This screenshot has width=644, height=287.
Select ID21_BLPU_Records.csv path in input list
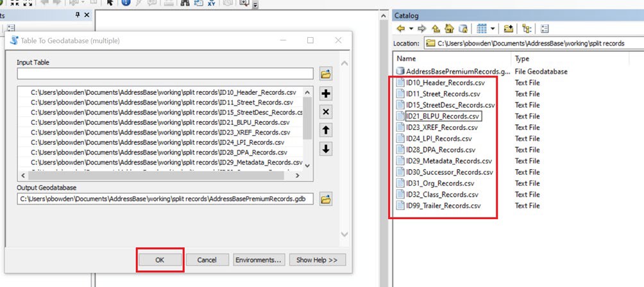(x=160, y=122)
